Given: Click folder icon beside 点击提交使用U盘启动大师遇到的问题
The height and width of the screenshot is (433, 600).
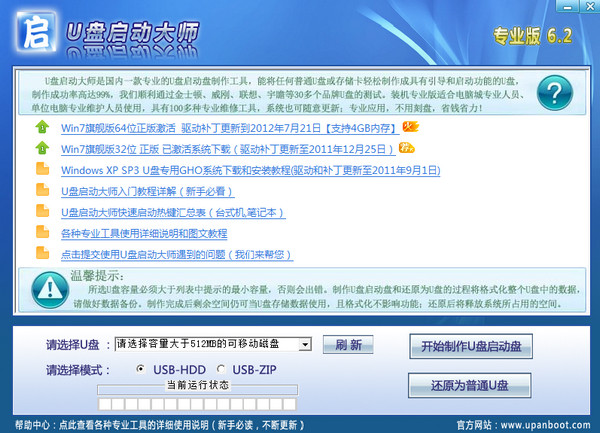Looking at the screenshot, I should click(41, 254).
